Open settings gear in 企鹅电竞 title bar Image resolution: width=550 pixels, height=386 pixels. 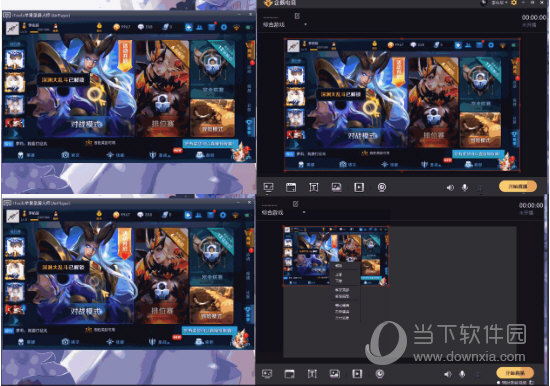point(514,3)
